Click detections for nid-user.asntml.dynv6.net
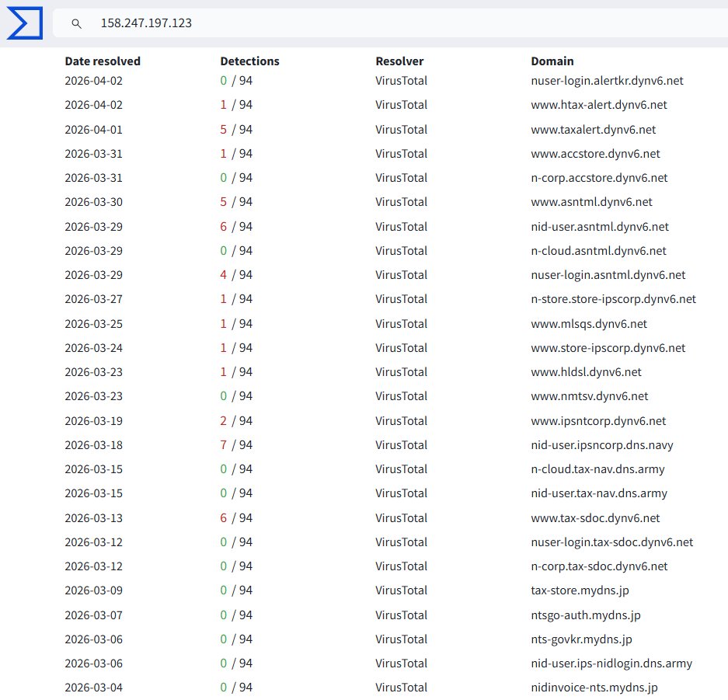The width and height of the screenshot is (728, 700). [236, 227]
